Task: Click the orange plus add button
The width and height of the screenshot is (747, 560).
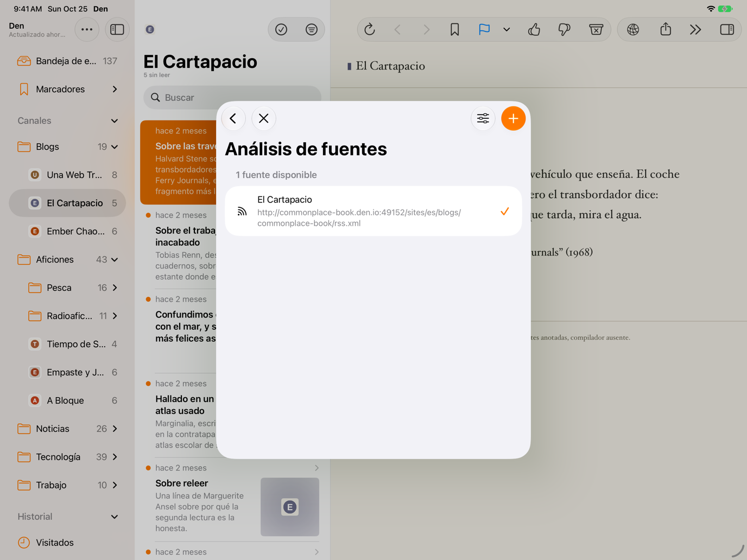Action: tap(513, 118)
